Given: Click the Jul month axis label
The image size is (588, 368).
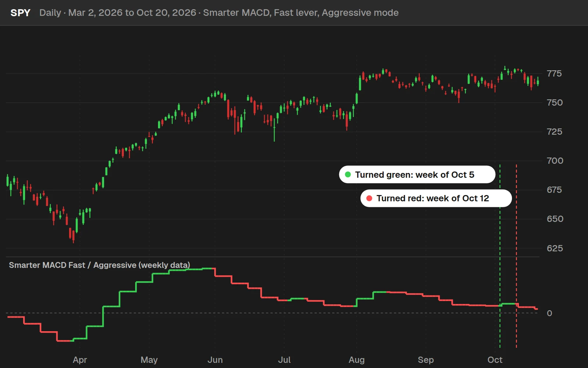Looking at the screenshot, I should [284, 360].
